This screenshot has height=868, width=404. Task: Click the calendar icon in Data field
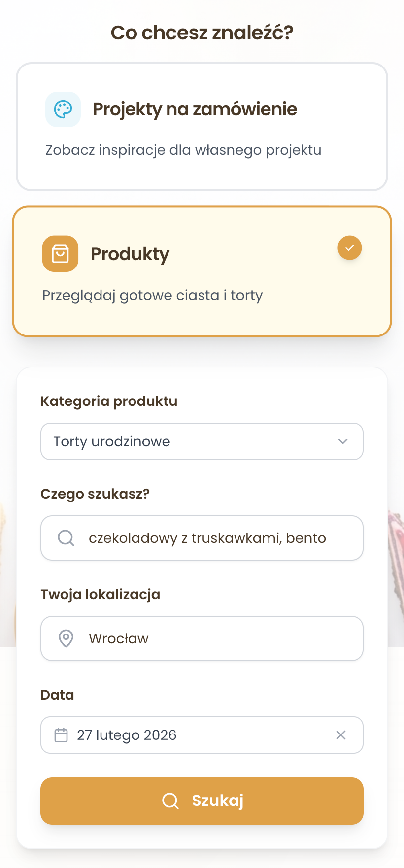pyautogui.click(x=62, y=735)
